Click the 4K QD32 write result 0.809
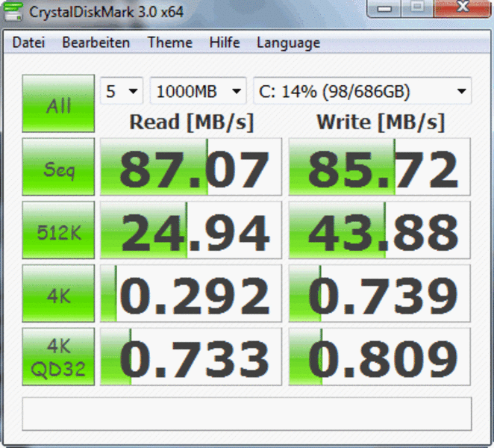Viewport: 494px width, 448px height. click(x=379, y=357)
